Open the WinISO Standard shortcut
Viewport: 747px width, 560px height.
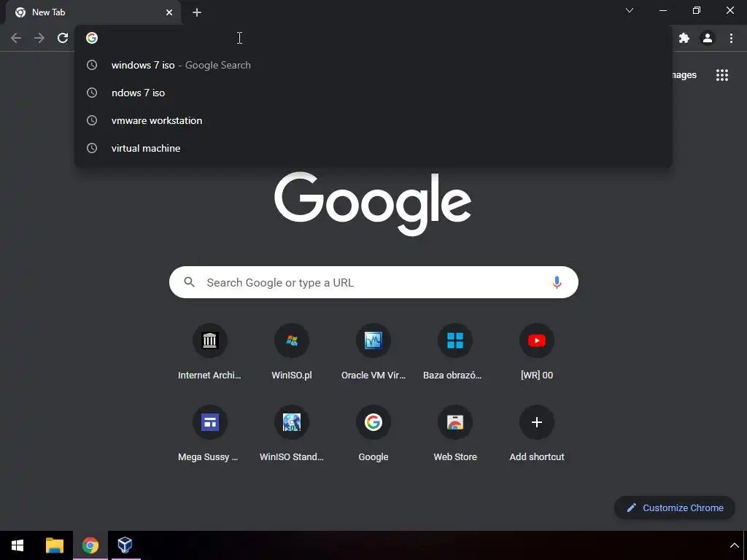point(292,434)
